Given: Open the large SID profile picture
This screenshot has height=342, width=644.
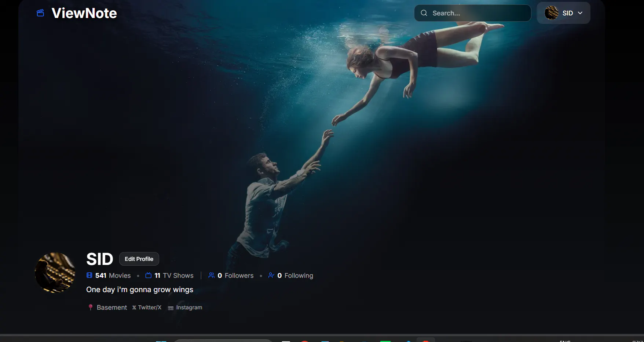Looking at the screenshot, I should [55, 273].
